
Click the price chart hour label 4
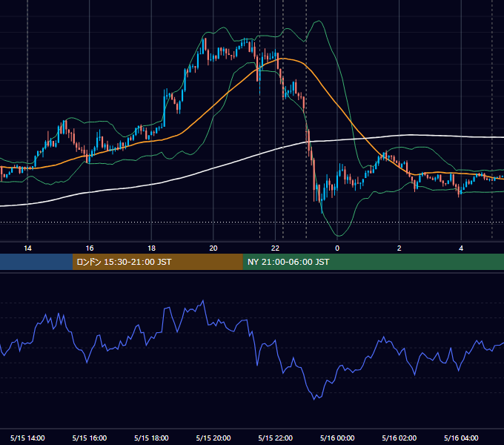[461, 248]
